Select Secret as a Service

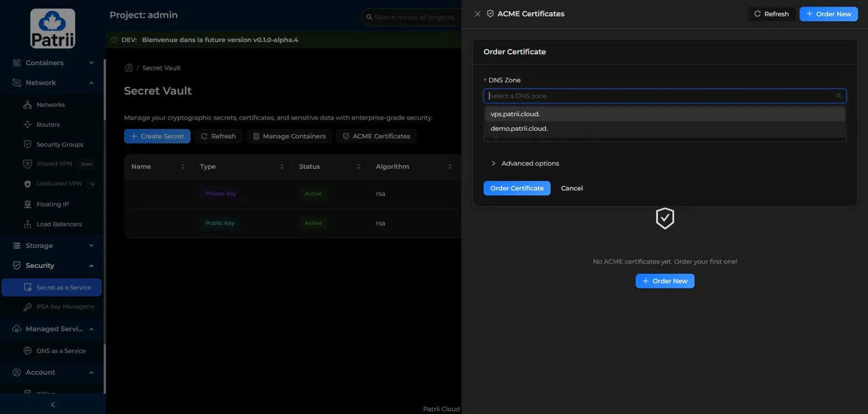(x=51, y=287)
